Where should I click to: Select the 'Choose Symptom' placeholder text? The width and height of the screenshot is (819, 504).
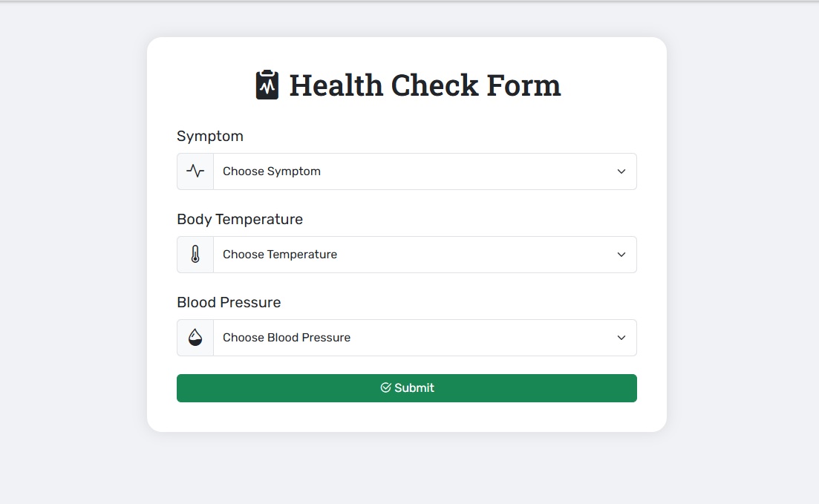(x=272, y=171)
